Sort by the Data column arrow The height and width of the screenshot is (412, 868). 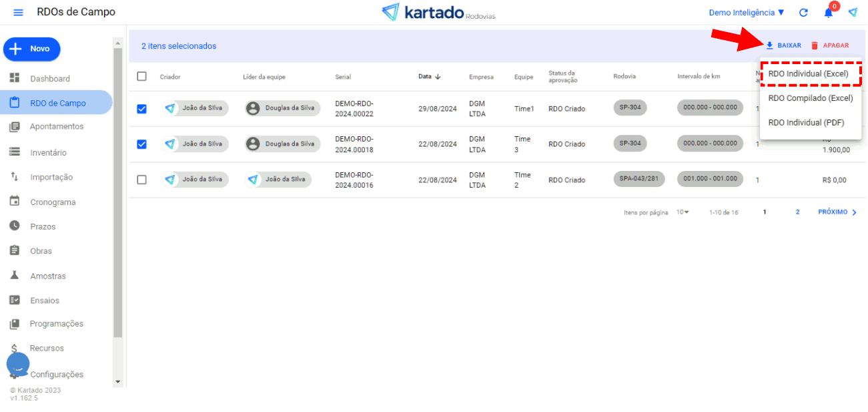coord(438,77)
